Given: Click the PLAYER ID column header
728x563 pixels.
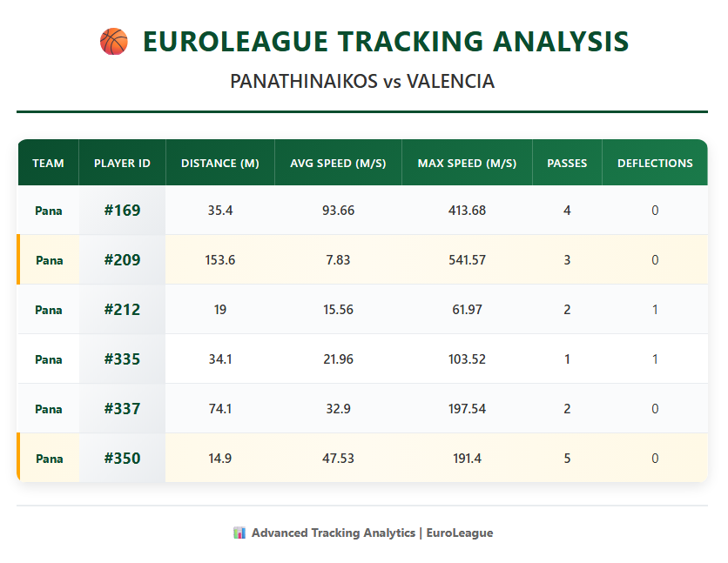Looking at the screenshot, I should [x=122, y=164].
